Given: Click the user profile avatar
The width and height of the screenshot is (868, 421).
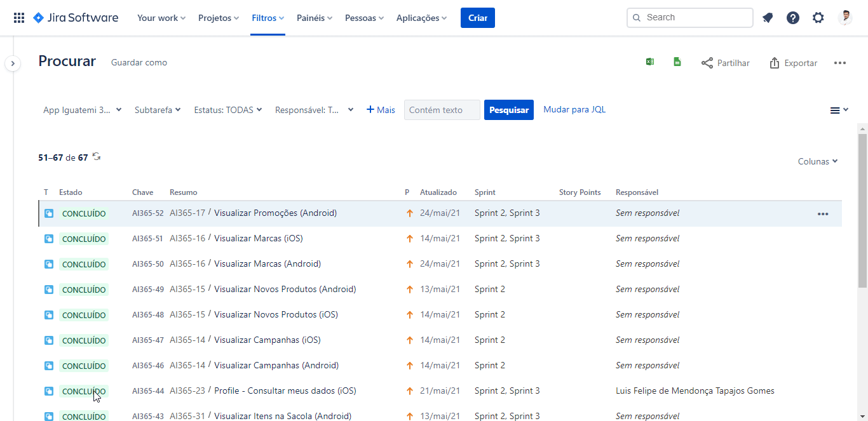Looking at the screenshot, I should point(845,18).
